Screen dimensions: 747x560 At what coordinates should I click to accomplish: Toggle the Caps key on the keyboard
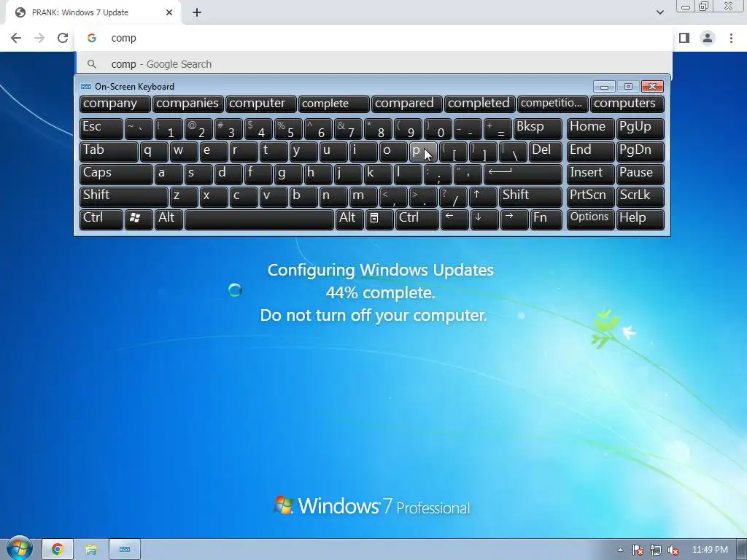(116, 174)
